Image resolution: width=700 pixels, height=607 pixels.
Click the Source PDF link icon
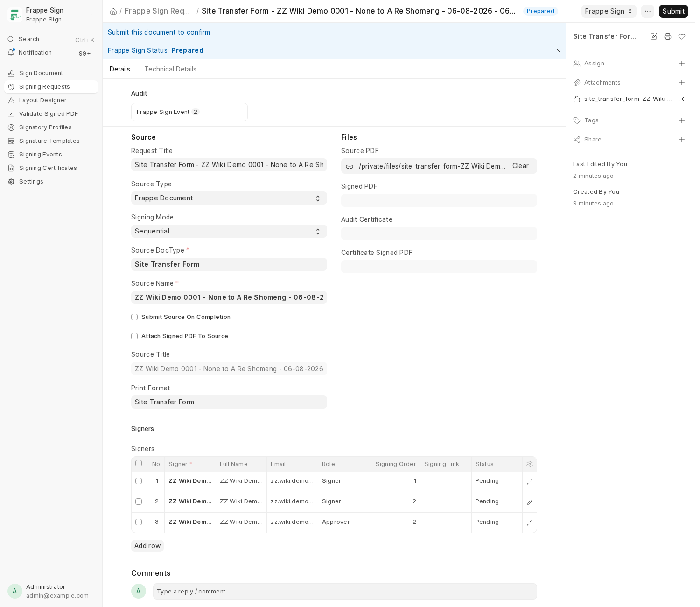coord(350,166)
